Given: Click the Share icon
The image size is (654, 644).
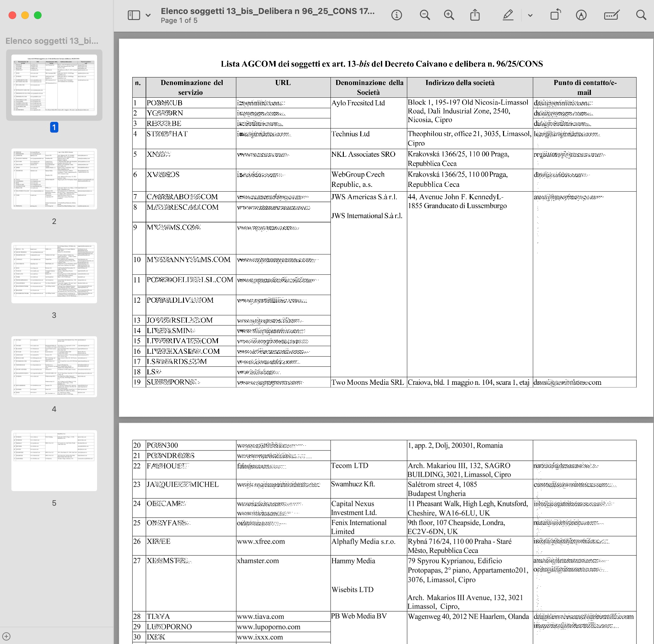Looking at the screenshot, I should click(475, 15).
